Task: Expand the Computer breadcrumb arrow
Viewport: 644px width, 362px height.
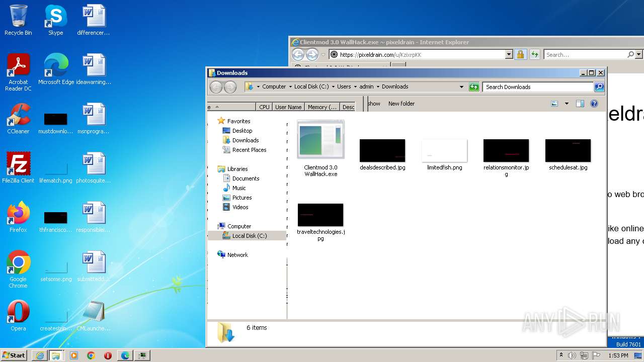Action: (x=290, y=86)
